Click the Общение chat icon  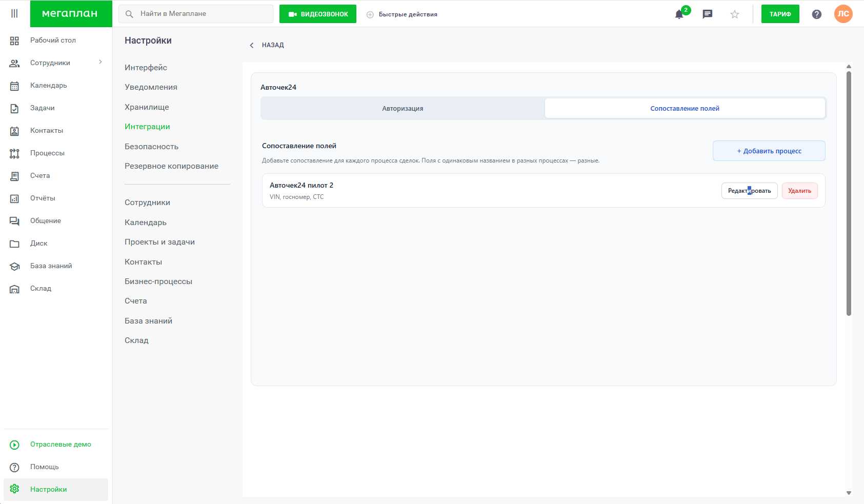(14, 221)
